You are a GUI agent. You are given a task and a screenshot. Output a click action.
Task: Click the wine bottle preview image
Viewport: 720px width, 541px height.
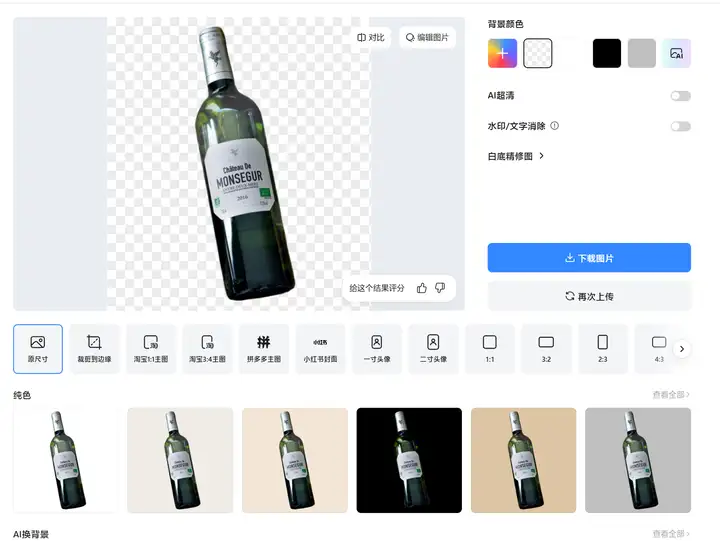(x=243, y=165)
